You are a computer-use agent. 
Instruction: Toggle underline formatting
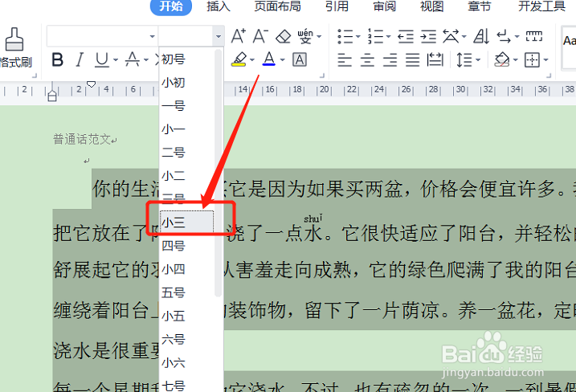(x=102, y=59)
